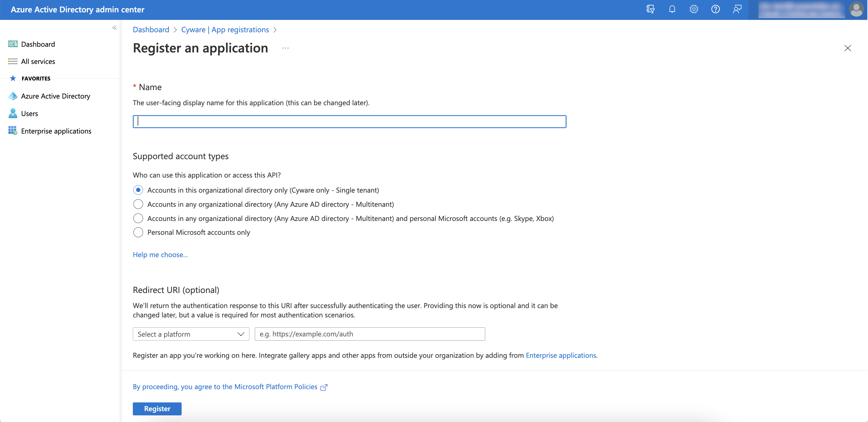Open Azure Active Directory from favorites
The image size is (868, 422).
click(x=55, y=96)
